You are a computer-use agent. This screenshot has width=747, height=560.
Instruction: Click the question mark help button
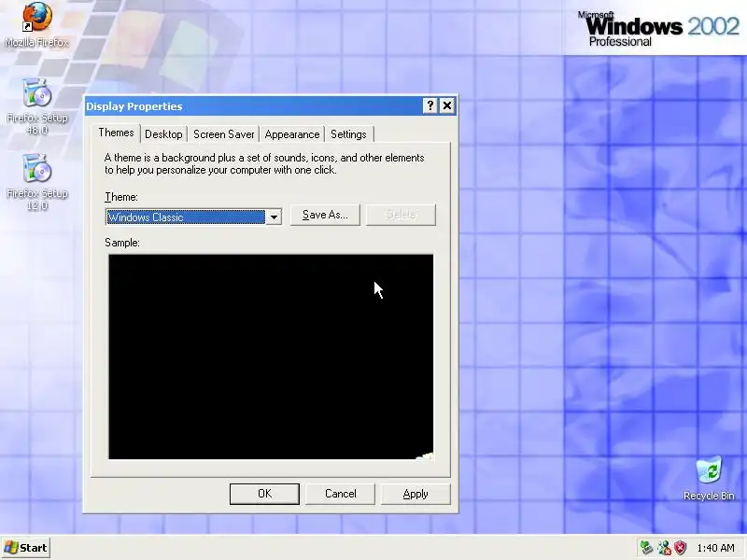tap(430, 105)
